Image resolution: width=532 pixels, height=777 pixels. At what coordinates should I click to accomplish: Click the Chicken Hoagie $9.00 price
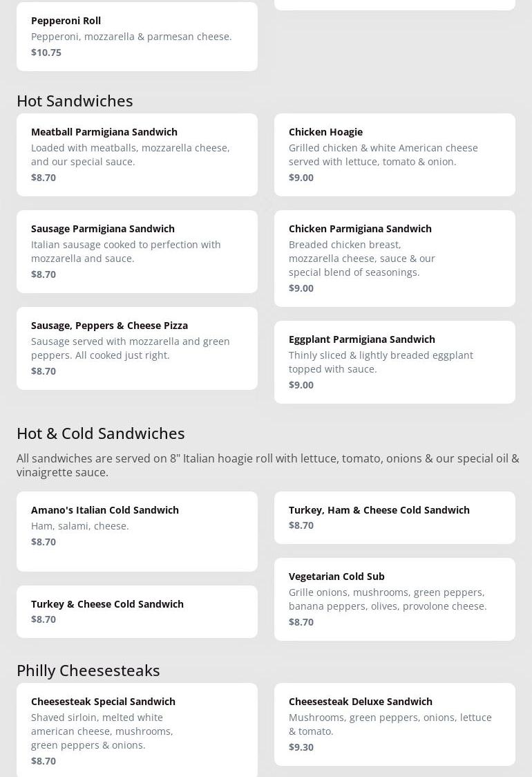click(x=301, y=178)
